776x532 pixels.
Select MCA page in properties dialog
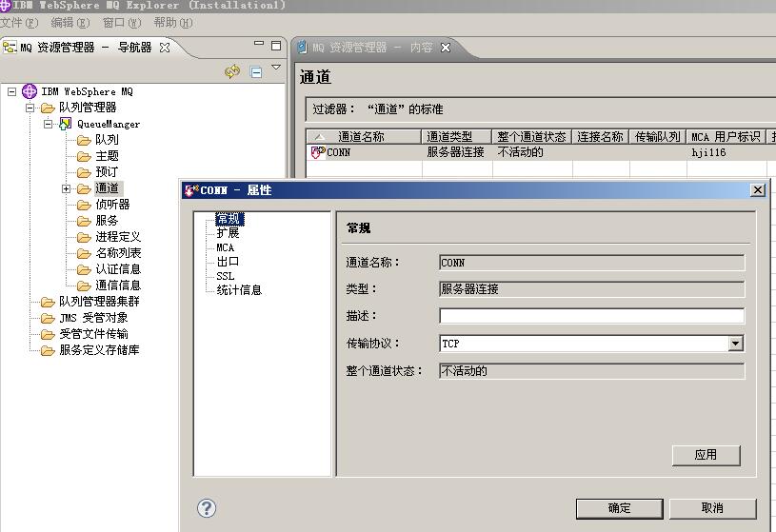tap(225, 247)
